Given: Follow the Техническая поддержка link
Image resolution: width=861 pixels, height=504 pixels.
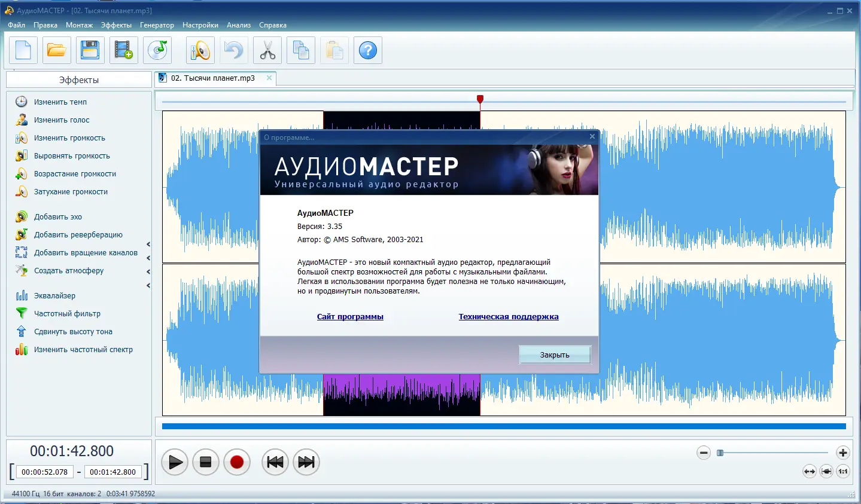Looking at the screenshot, I should (509, 317).
